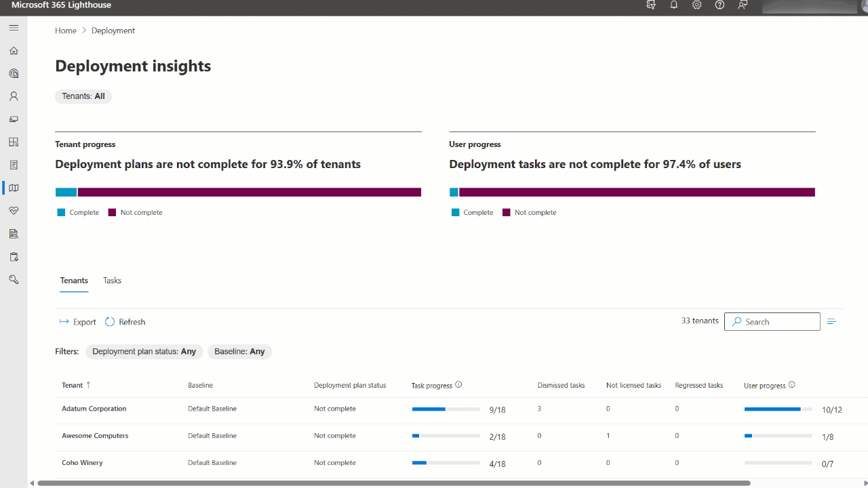Open the Audit logs icon in sidebar

point(14,233)
